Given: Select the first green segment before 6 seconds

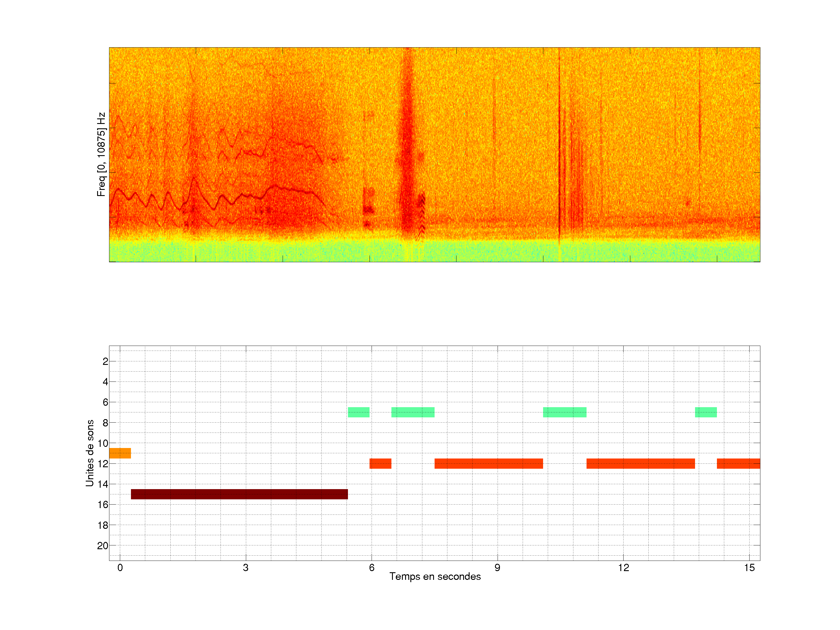Looking at the screenshot, I should [358, 412].
